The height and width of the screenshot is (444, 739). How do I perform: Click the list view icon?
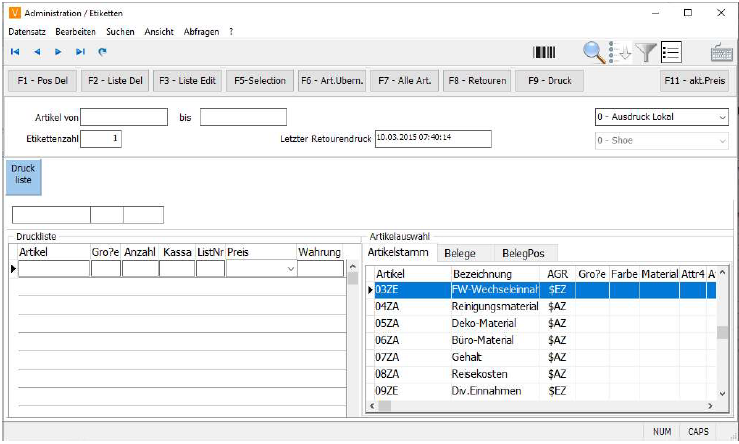(671, 53)
